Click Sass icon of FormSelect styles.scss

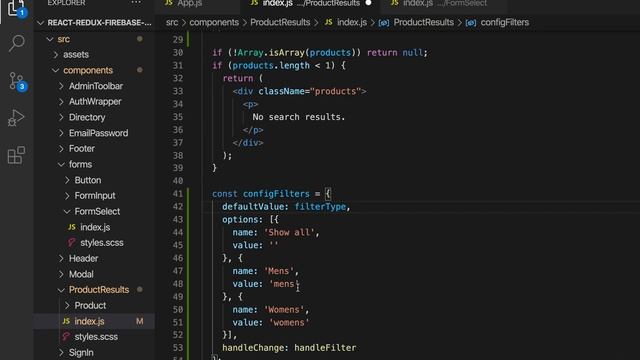pyautogui.click(x=72, y=242)
